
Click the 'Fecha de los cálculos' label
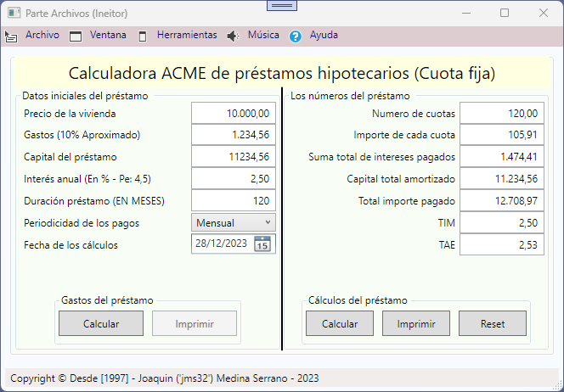(x=70, y=245)
